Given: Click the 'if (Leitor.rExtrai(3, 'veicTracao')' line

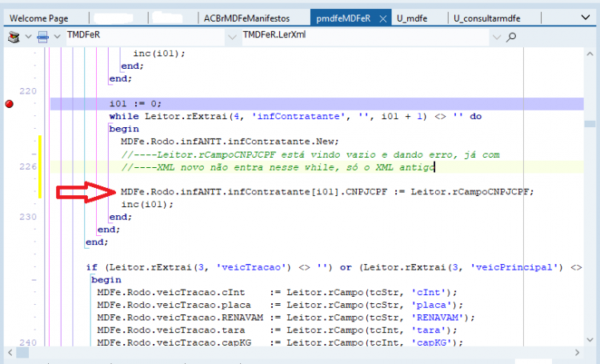Looking at the screenshot, I should pos(334,267).
